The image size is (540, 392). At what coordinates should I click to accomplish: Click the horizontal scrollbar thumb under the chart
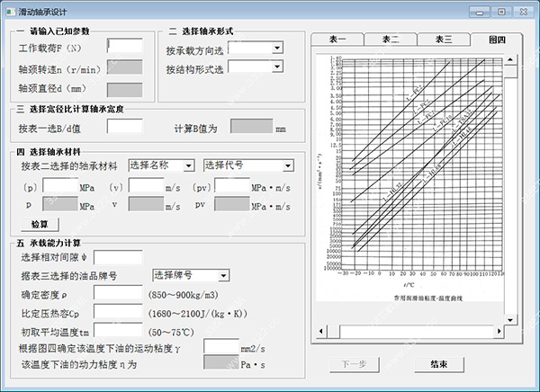(x=333, y=331)
